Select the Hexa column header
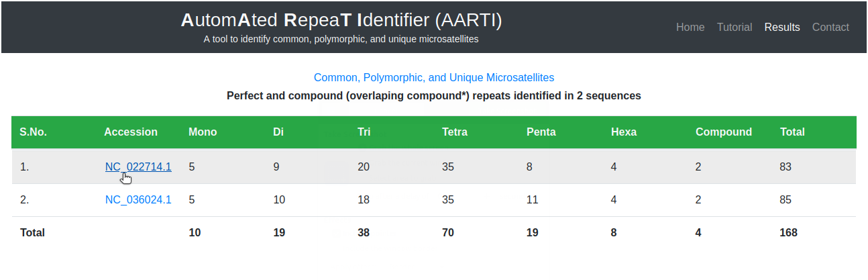The image size is (868, 280). (624, 132)
